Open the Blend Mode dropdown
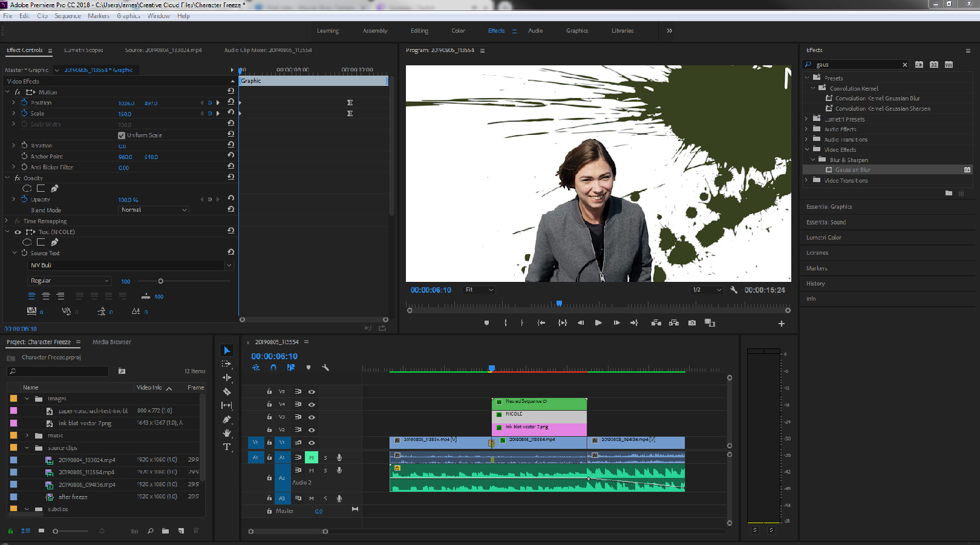980x545 pixels. (x=154, y=210)
